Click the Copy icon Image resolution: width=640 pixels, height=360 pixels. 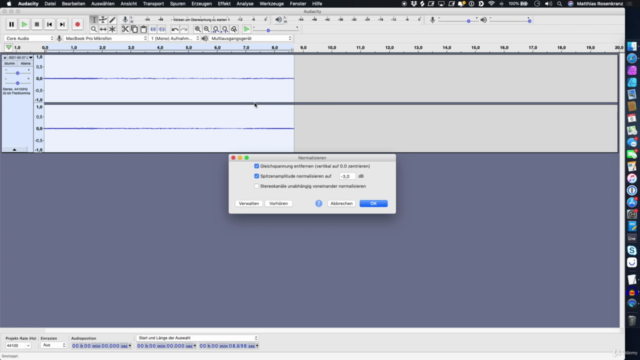tap(134, 29)
